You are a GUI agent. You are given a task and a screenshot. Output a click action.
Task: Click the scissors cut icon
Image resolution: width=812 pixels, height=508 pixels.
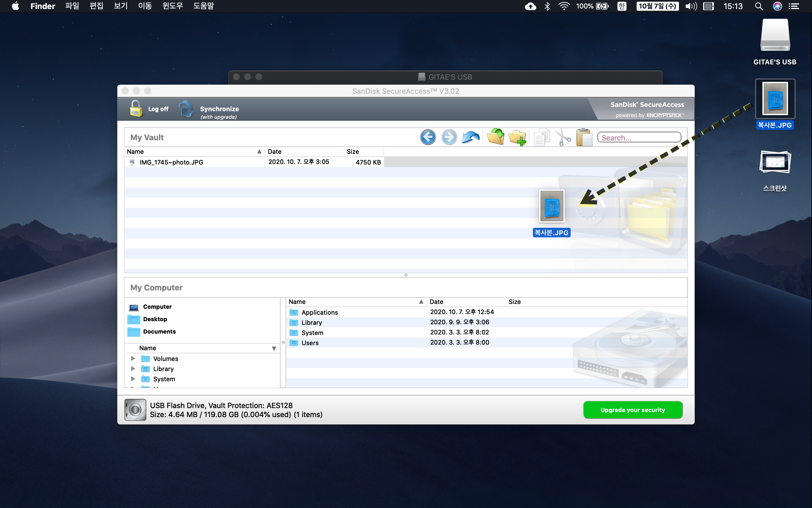pyautogui.click(x=563, y=137)
